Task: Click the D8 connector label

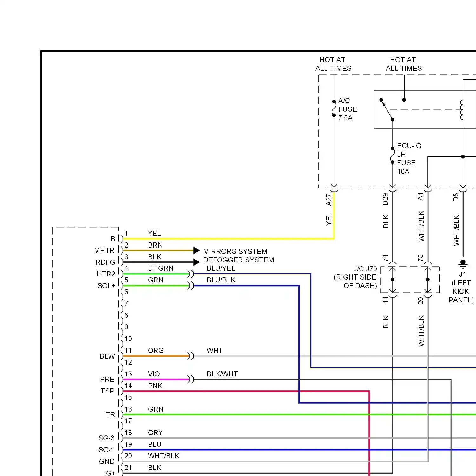Action: tap(456, 197)
